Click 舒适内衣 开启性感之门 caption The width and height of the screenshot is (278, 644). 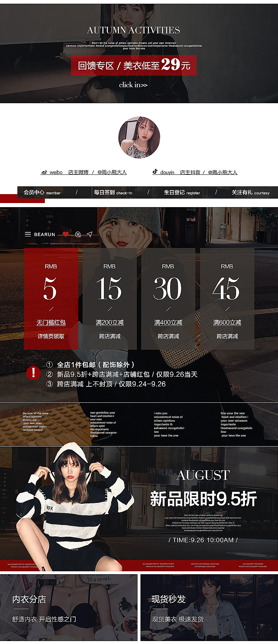pos(44,619)
